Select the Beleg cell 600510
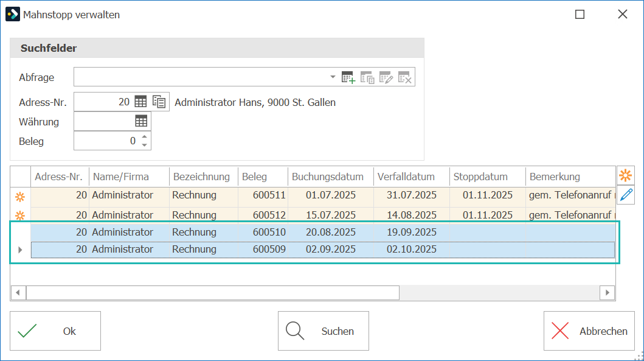644x361 pixels. pyautogui.click(x=263, y=232)
